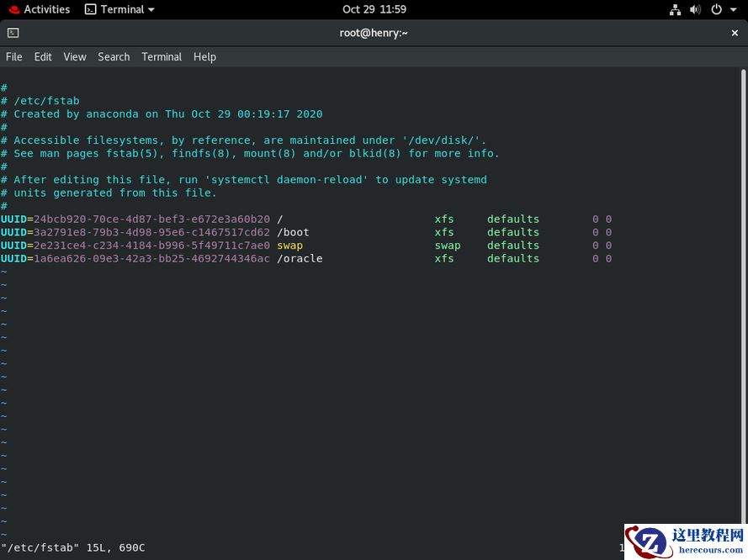Toggle system audio mute via the speaker icon
748x560 pixels.
(694, 9)
